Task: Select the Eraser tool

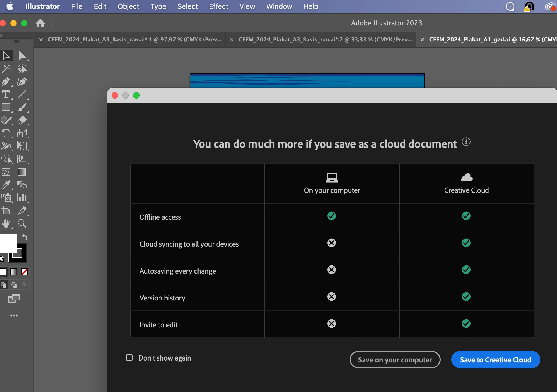Action: [22, 120]
